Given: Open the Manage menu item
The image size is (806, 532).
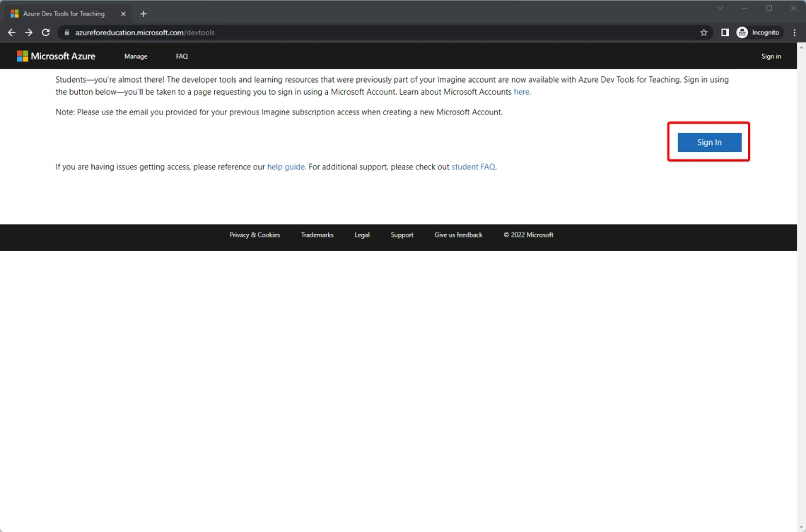Looking at the screenshot, I should [x=136, y=57].
